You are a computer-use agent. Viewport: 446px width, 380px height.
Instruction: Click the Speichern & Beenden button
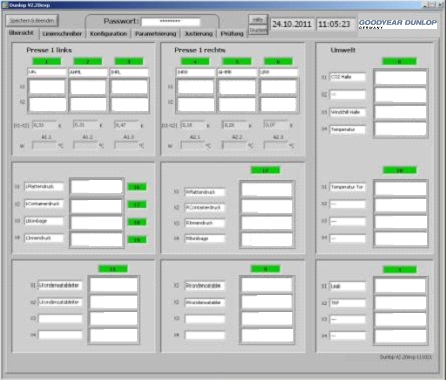point(32,20)
